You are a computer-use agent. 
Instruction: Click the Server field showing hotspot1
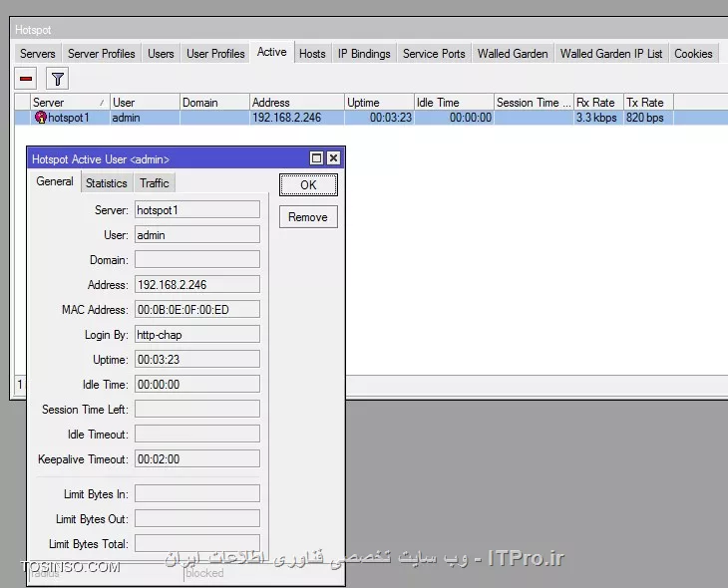(197, 209)
